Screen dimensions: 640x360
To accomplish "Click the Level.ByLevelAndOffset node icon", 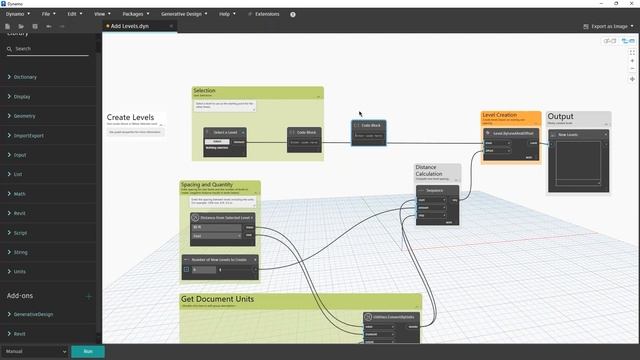I will [x=488, y=133].
